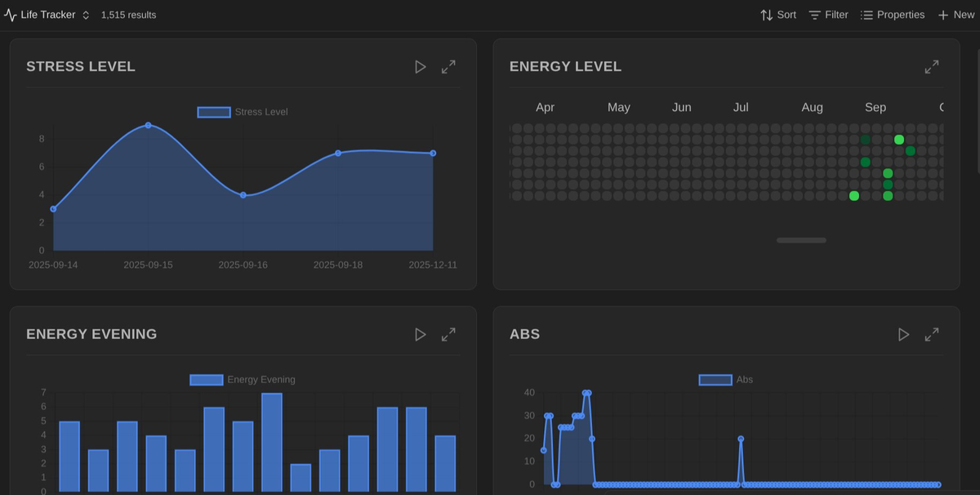Click the 1,515 results count

click(127, 14)
